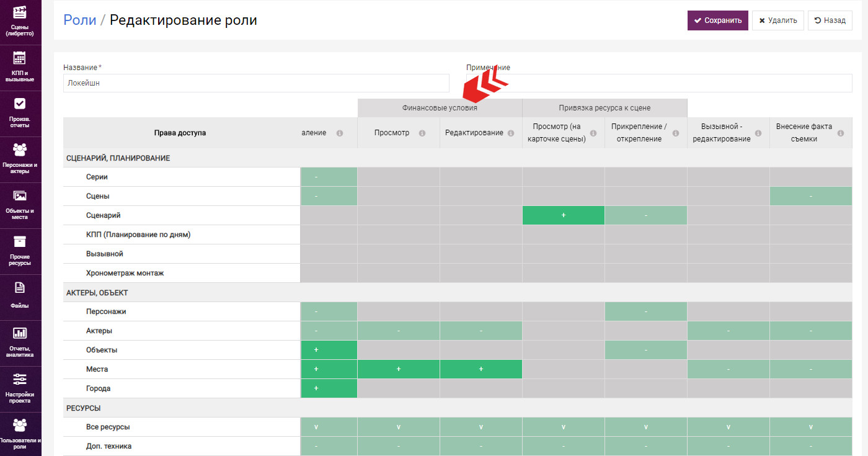The height and width of the screenshot is (456, 868).
Task: Click the Финансовые условия group header
Action: click(x=440, y=108)
